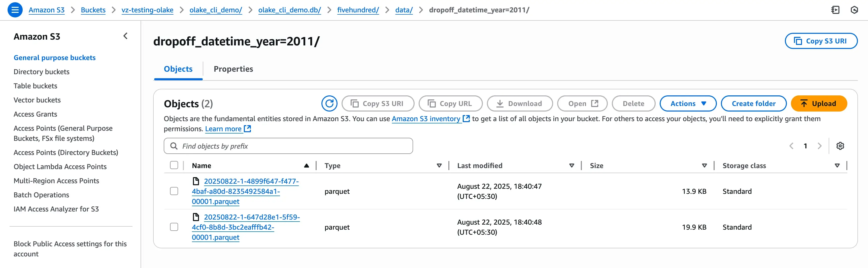Go to next page of objects
Viewport: 868px width, 268px height.
[x=819, y=146]
